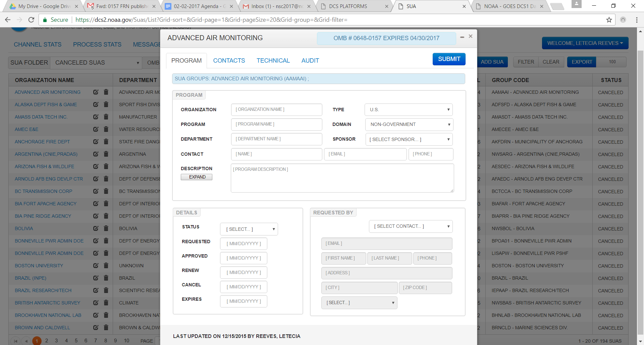Open the CHANNEL STATS menu
644x345 pixels.
38,45
